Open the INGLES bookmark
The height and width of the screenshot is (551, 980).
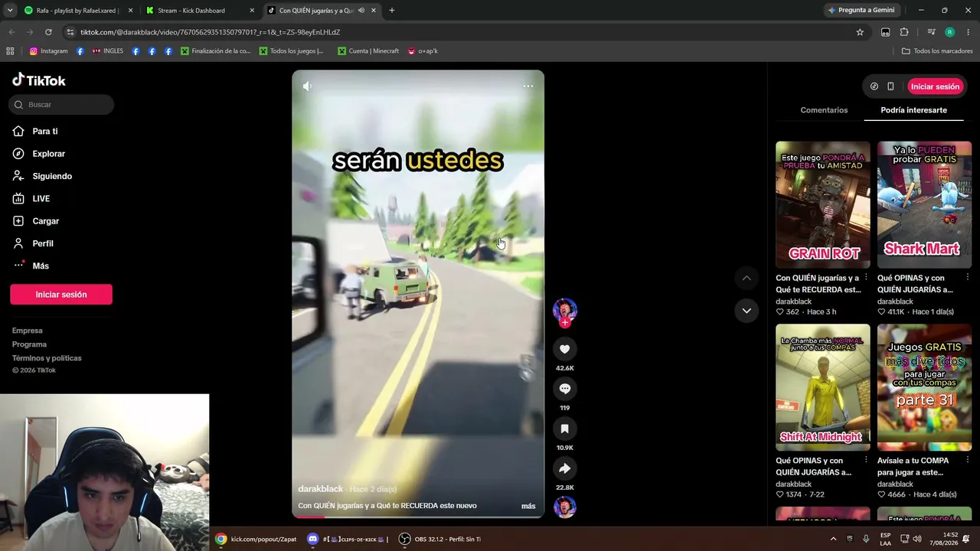point(108,51)
